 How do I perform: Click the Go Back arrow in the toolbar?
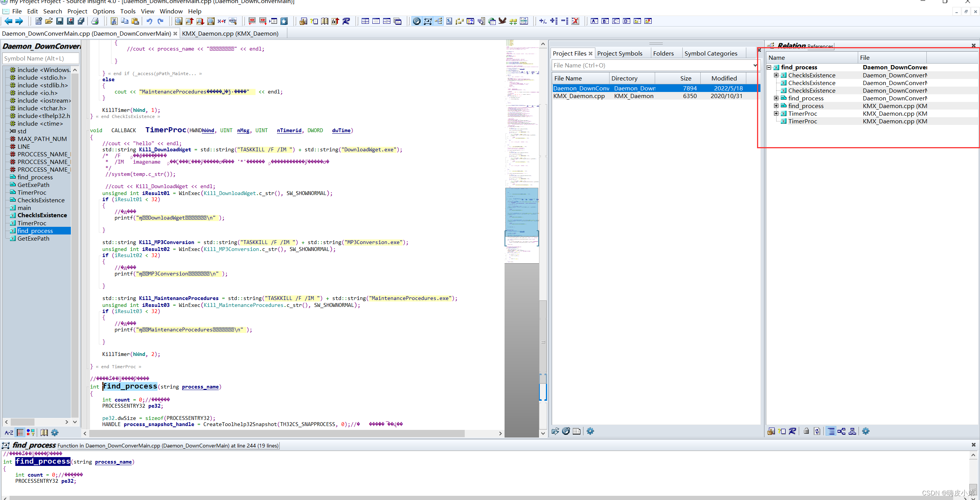8,21
